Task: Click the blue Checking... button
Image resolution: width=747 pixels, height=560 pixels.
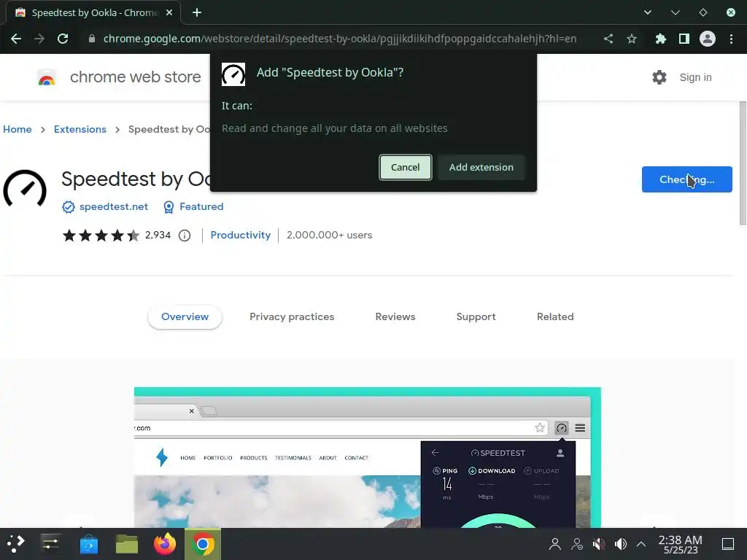Action: (687, 179)
